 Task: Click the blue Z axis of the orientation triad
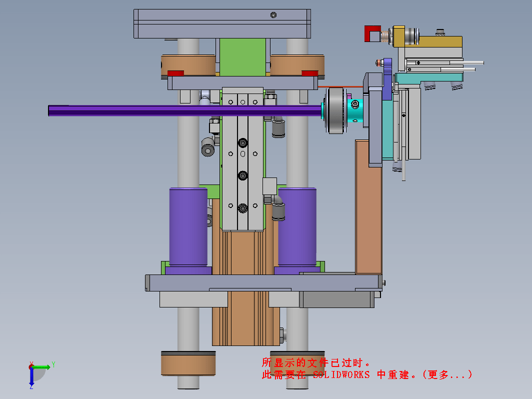31,376
